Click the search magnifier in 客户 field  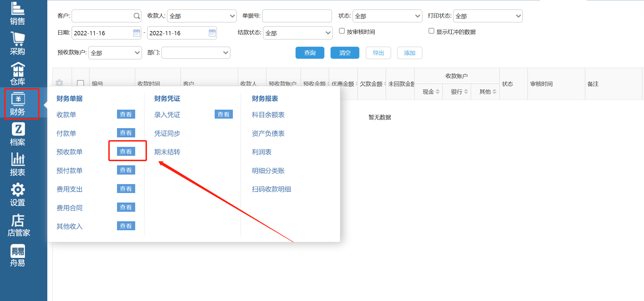click(x=137, y=16)
